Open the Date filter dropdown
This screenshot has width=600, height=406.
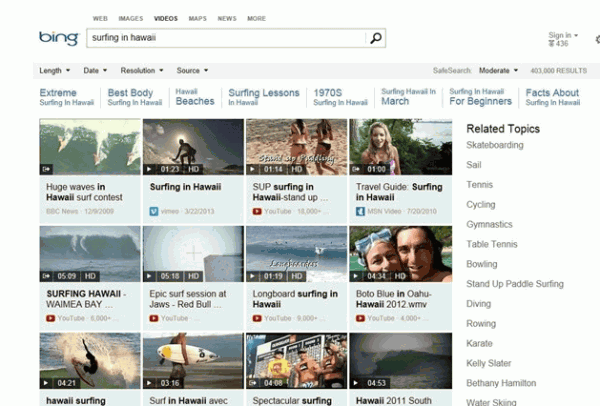(95, 70)
